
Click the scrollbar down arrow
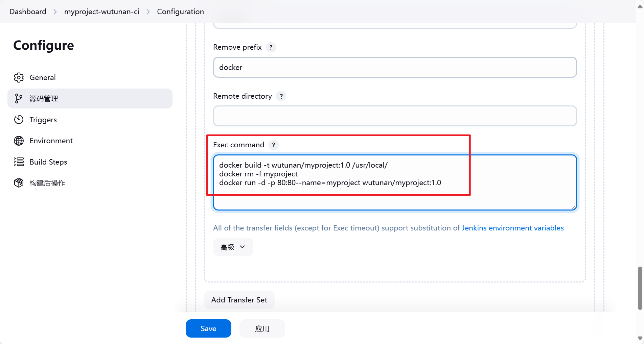[640, 338]
